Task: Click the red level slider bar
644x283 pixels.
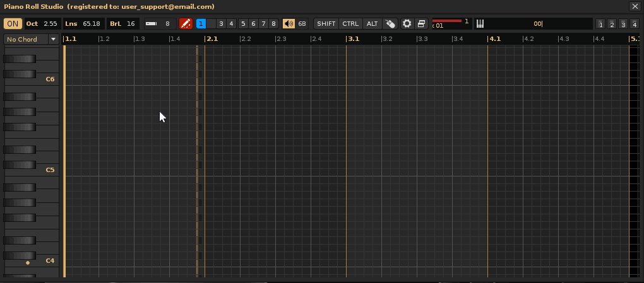Action: click(x=447, y=21)
